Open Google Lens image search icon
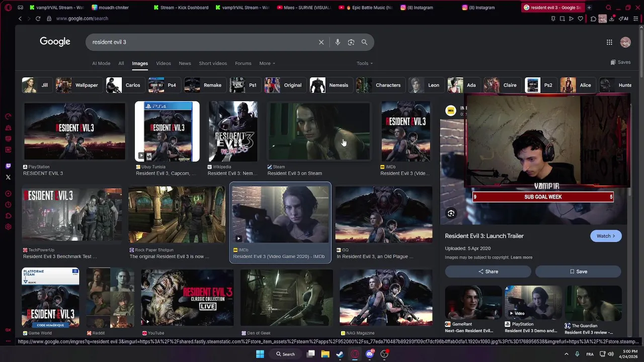Image resolution: width=644 pixels, height=362 pixels. [351, 42]
